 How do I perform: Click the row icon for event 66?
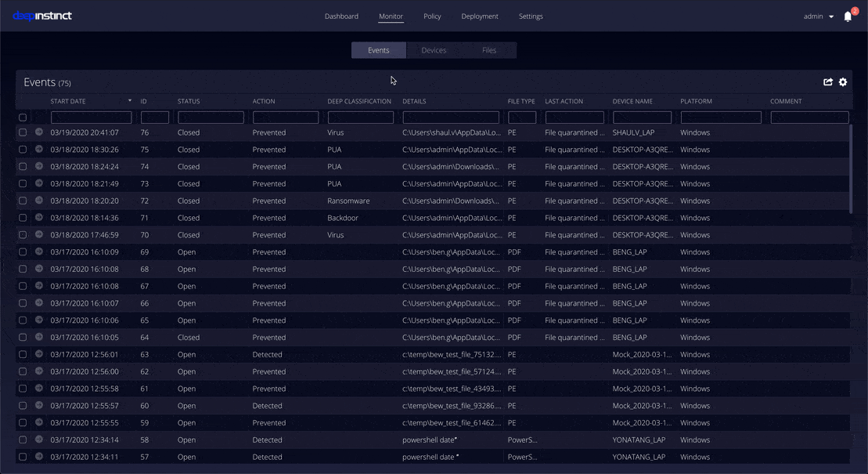point(39,302)
